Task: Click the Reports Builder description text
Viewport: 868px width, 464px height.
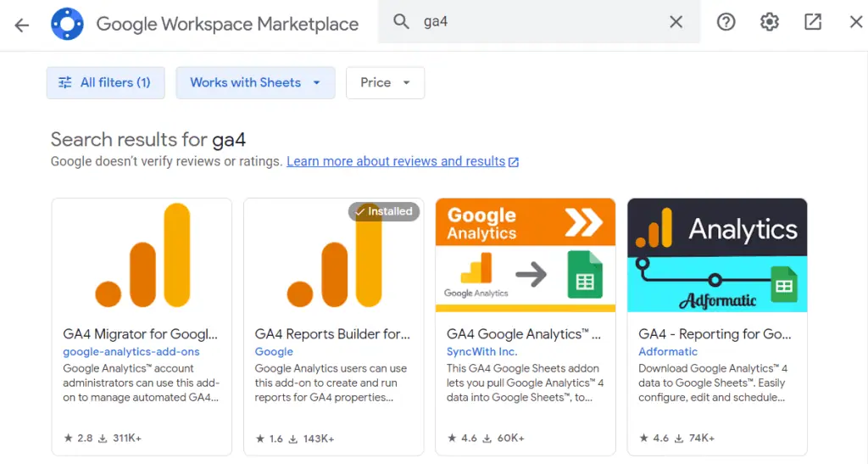Action: click(331, 383)
